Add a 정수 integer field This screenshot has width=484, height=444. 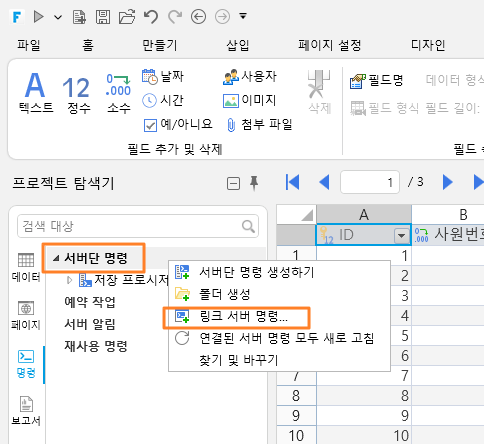78,95
